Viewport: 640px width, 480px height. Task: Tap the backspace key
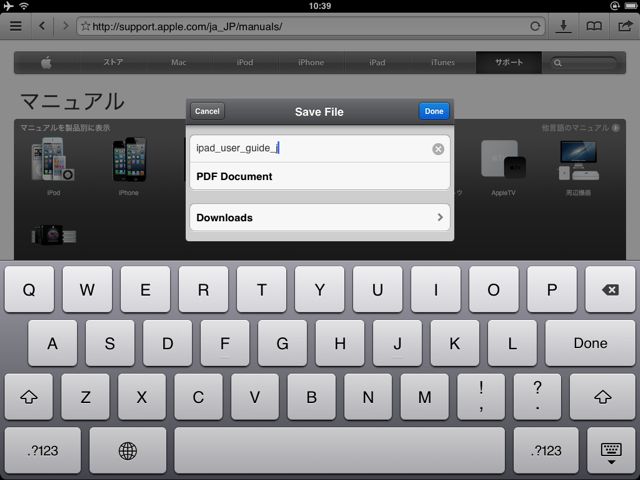point(610,290)
